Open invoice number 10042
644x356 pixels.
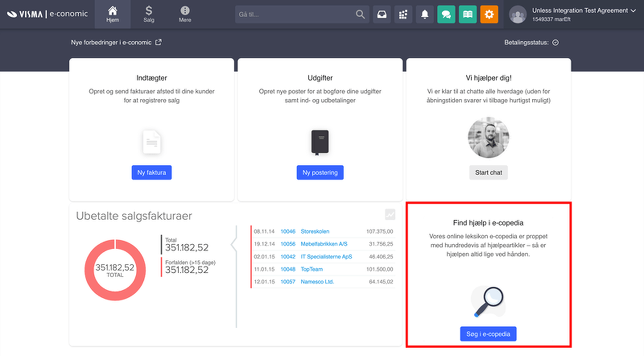point(288,257)
